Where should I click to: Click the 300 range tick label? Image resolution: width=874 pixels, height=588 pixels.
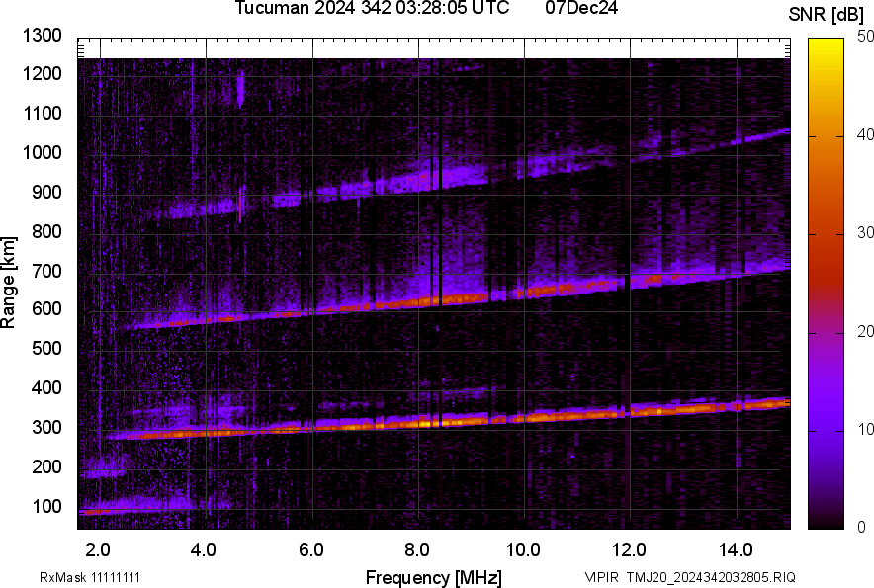click(46, 428)
